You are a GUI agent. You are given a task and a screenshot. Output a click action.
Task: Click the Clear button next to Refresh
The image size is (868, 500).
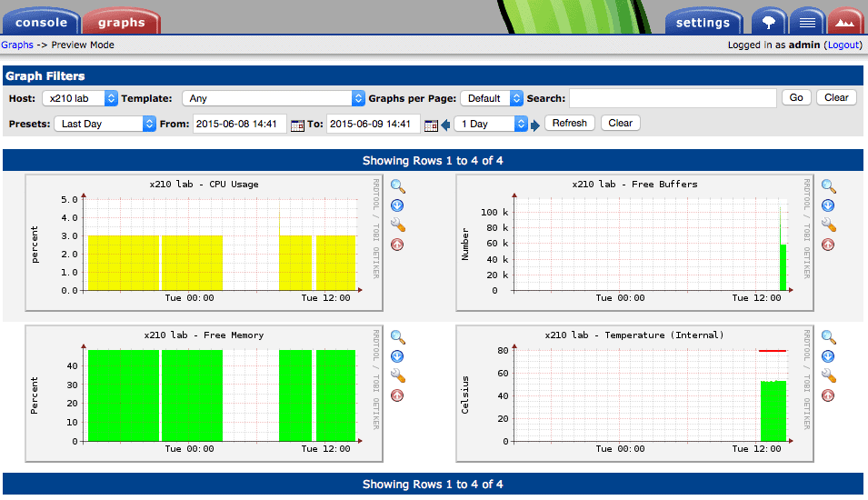(x=621, y=123)
